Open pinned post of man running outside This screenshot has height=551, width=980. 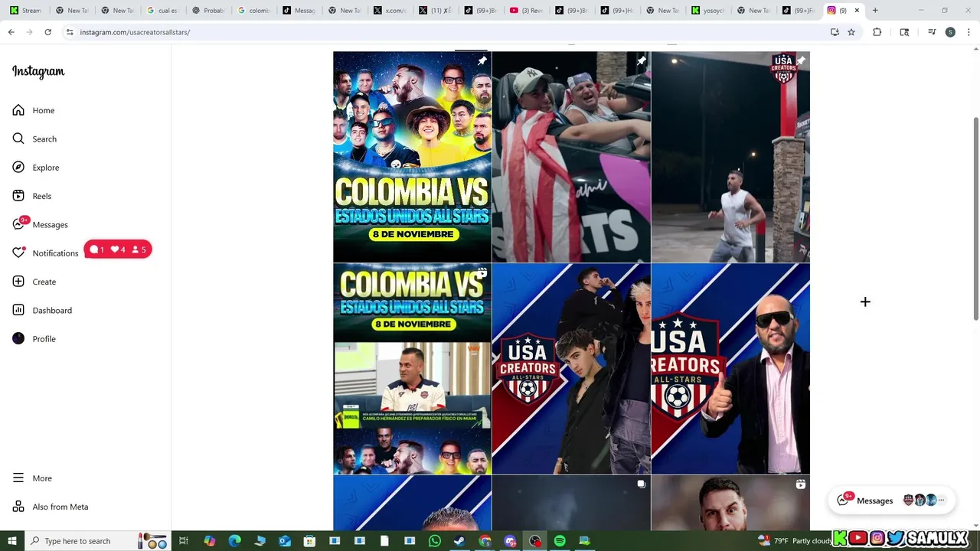730,157
